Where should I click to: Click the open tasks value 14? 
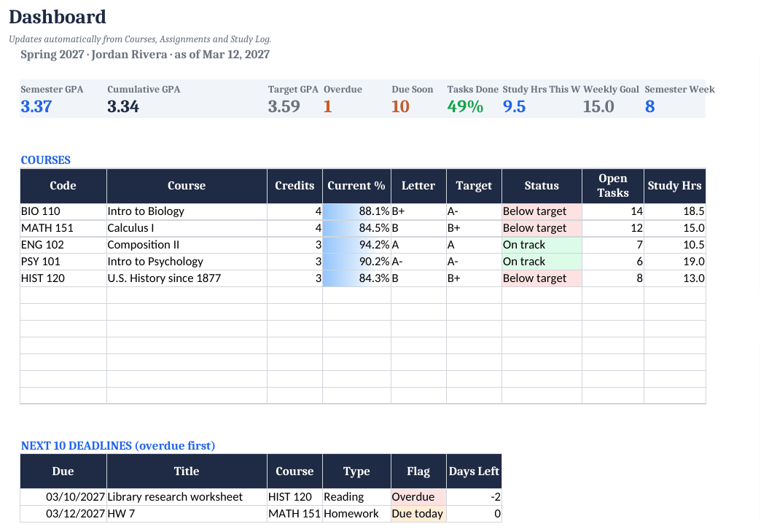click(x=613, y=211)
